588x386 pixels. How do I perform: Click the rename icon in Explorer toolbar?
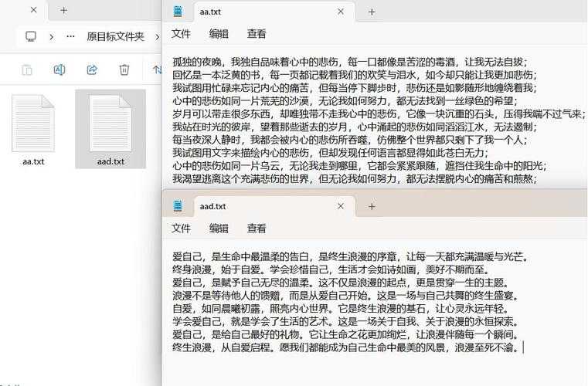pyautogui.click(x=59, y=69)
